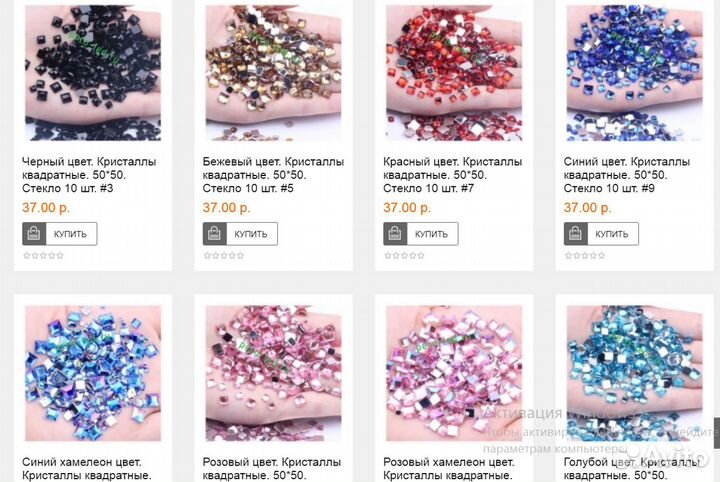The image size is (720, 482).
Task: View the pink chameleon crystals photo
Action: [x=454, y=373]
